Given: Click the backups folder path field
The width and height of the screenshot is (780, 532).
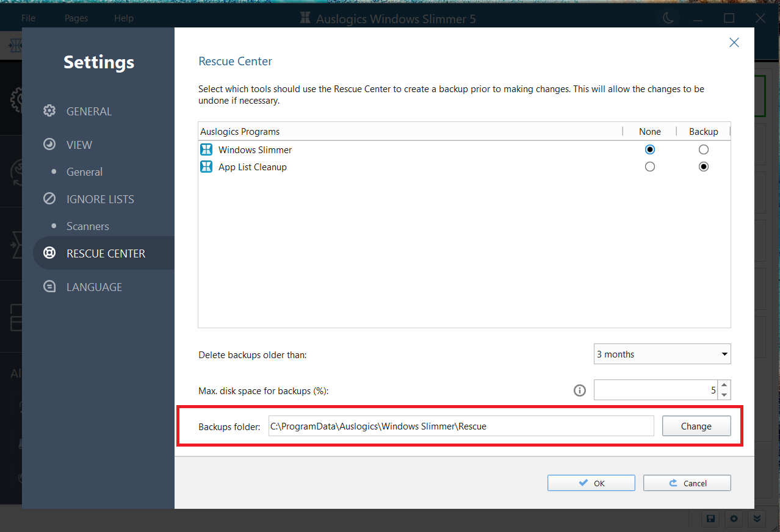Looking at the screenshot, I should point(461,426).
